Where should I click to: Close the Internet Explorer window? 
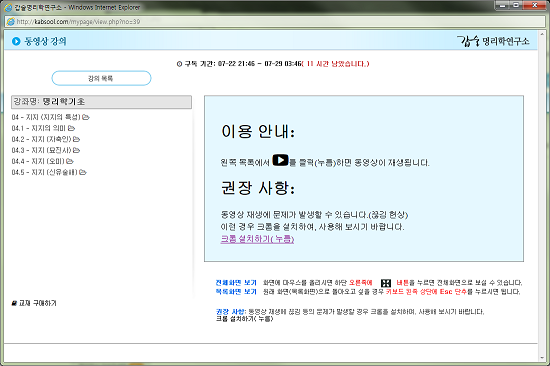tap(535, 5)
